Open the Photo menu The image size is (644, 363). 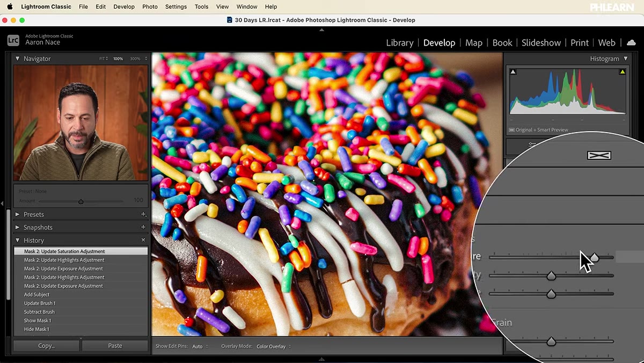[150, 6]
